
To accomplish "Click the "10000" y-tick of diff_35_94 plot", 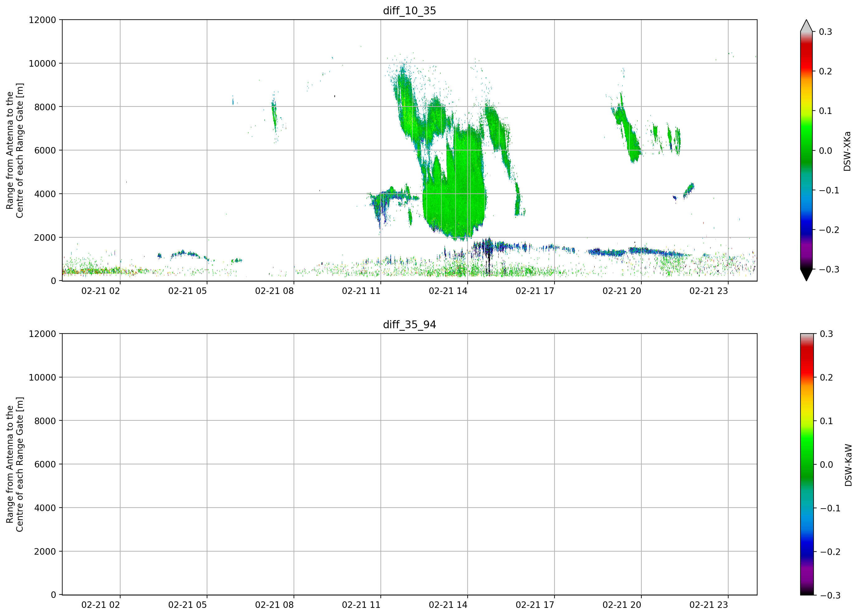I will (42, 378).
